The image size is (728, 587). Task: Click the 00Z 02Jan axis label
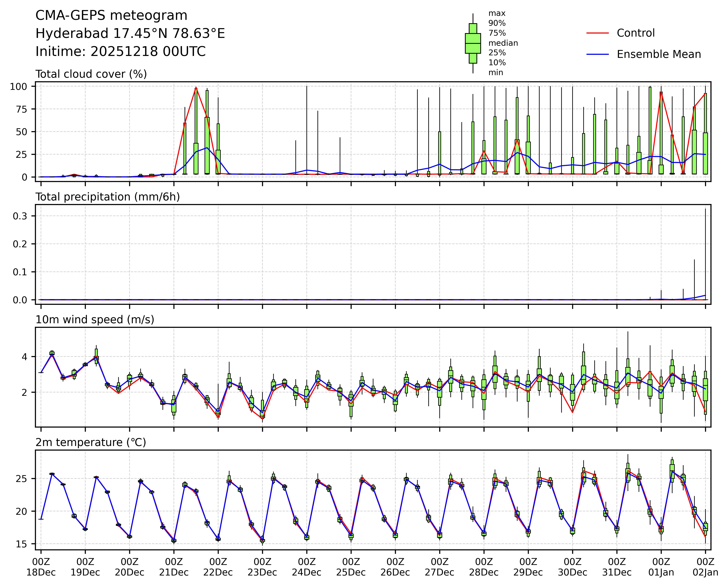[705, 567]
